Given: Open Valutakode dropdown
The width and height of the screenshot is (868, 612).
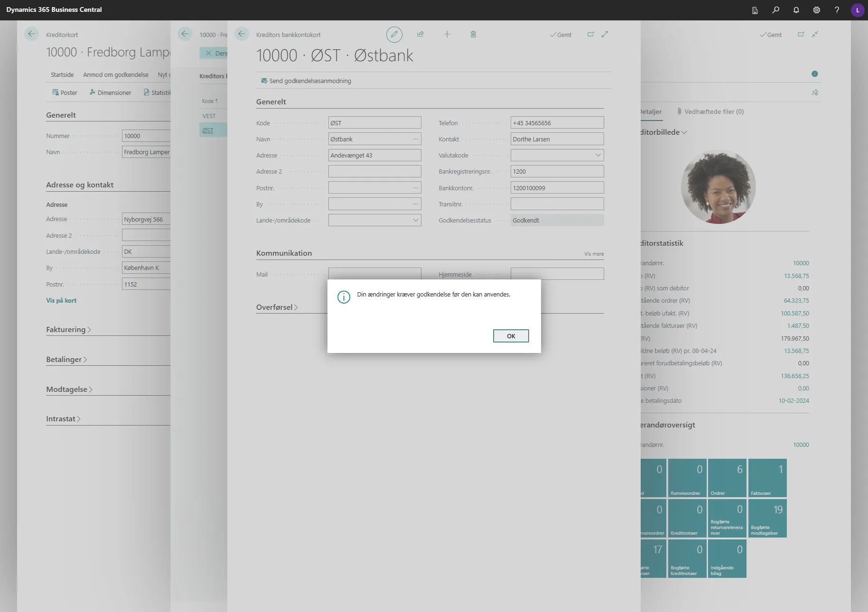Looking at the screenshot, I should (x=597, y=155).
